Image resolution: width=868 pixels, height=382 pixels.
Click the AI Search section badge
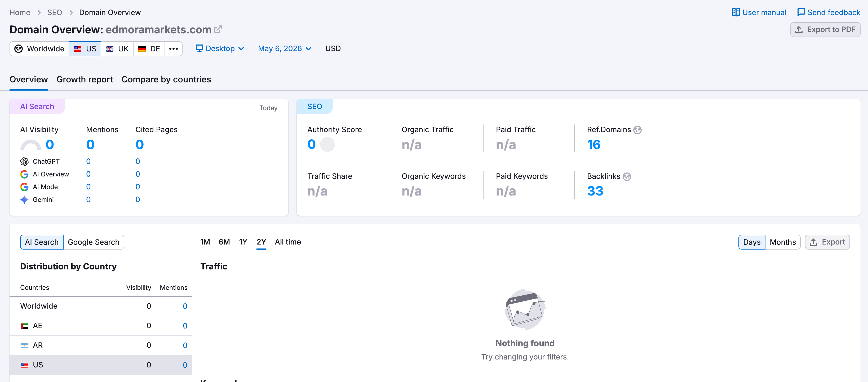pos(37,106)
